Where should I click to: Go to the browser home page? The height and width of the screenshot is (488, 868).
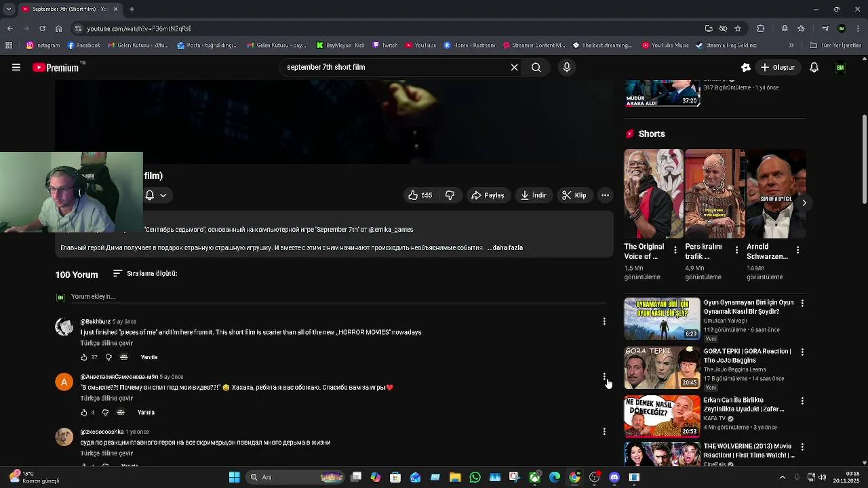point(58,28)
